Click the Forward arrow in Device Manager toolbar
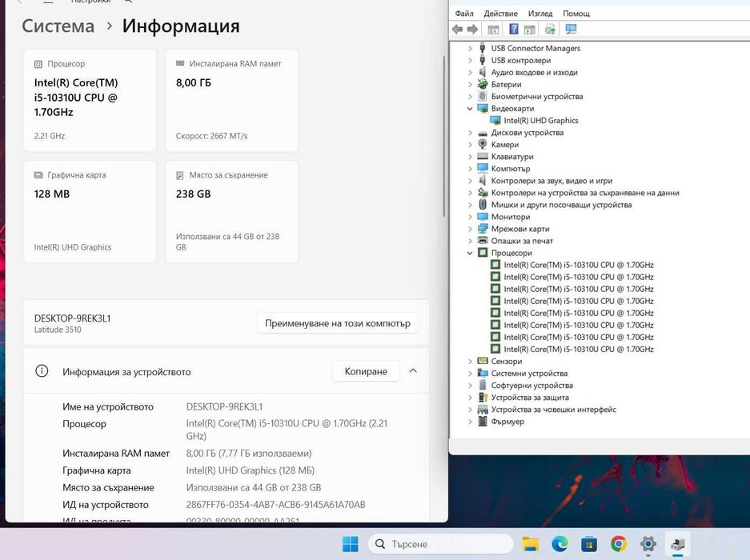This screenshot has width=750, height=560. [472, 29]
